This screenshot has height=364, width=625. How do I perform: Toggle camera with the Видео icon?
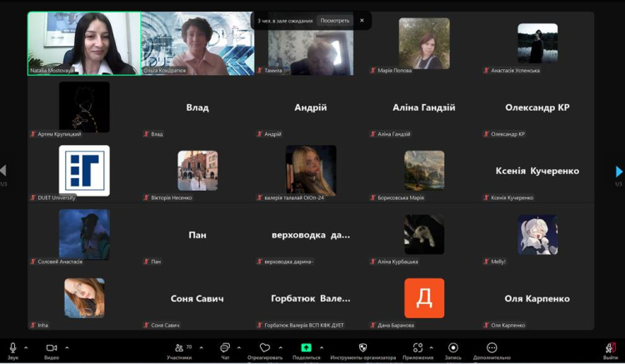(52, 347)
